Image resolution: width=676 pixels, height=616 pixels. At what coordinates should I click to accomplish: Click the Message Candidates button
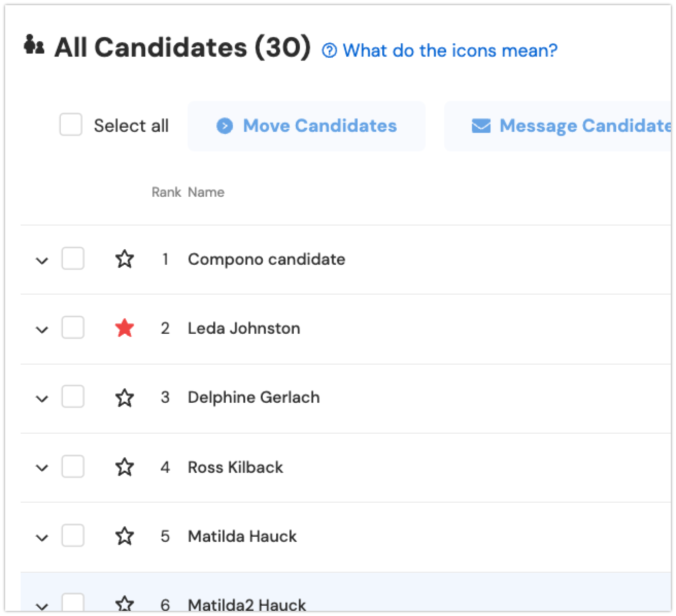tap(558, 126)
